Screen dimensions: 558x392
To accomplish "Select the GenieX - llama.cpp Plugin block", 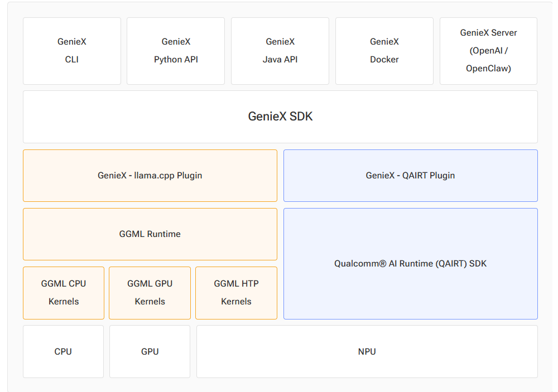I will [x=150, y=176].
